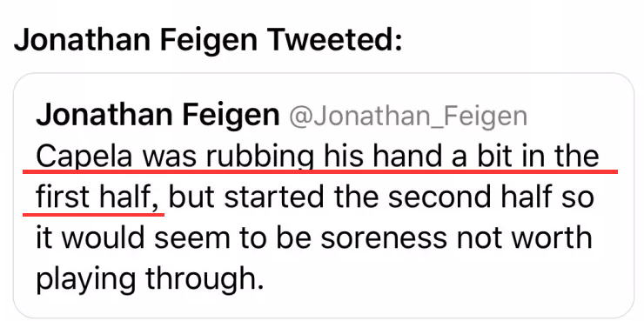Click 'playing through.' on the last line
The height and width of the screenshot is (321, 644).
149,278
